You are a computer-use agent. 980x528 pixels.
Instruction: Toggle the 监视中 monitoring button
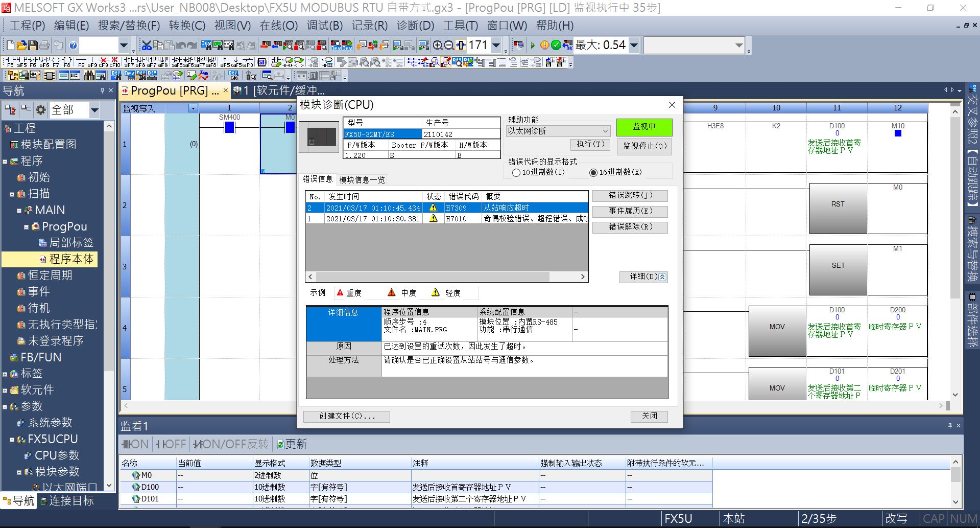pos(644,127)
